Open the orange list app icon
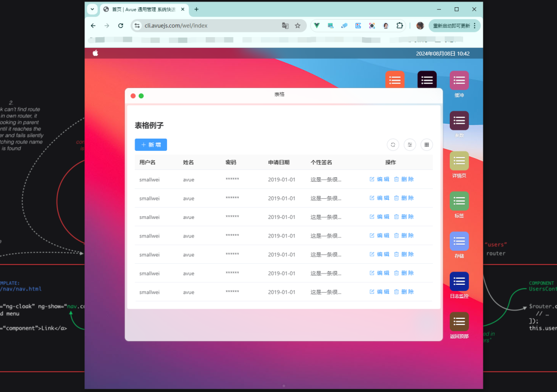Viewport: 557px width, 392px height. tap(395, 80)
